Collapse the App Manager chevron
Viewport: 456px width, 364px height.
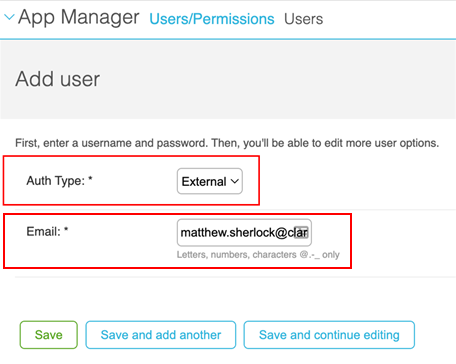point(9,17)
